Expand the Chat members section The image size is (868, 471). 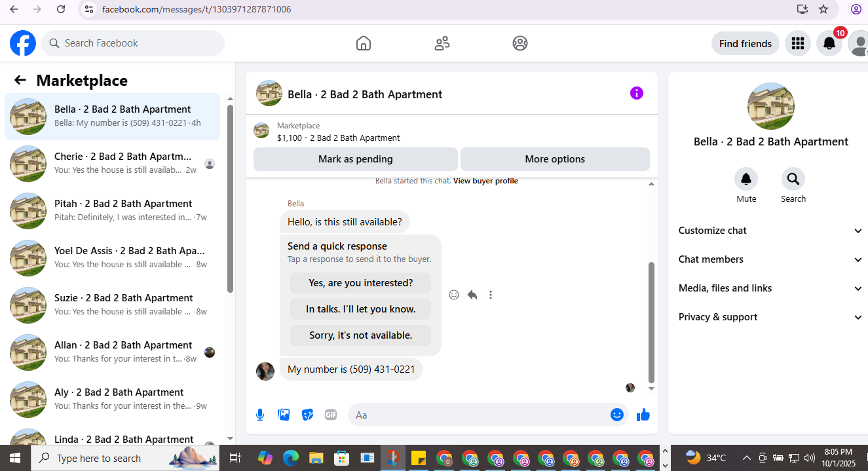(770, 259)
